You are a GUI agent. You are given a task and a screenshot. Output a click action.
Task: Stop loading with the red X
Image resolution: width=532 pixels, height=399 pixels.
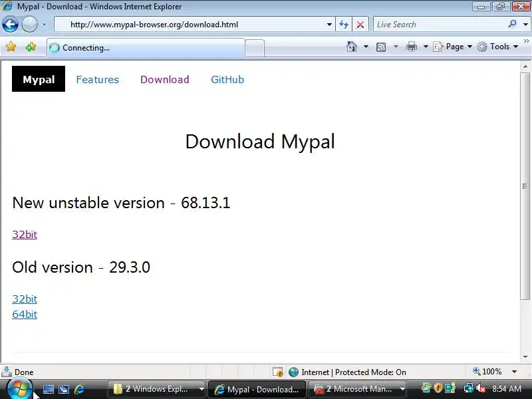pos(360,25)
